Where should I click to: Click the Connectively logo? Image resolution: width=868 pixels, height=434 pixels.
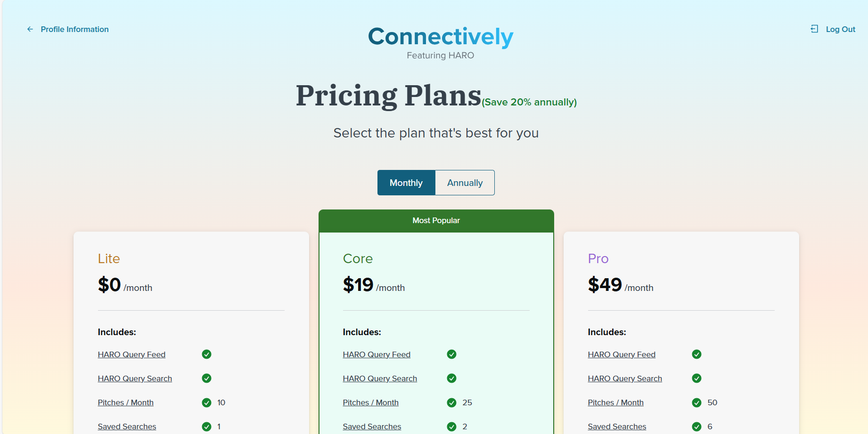440,37
